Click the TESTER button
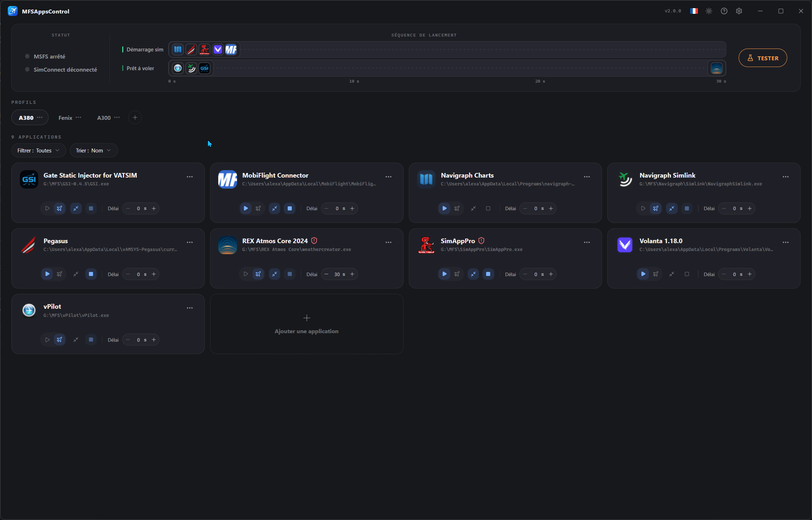 763,58
